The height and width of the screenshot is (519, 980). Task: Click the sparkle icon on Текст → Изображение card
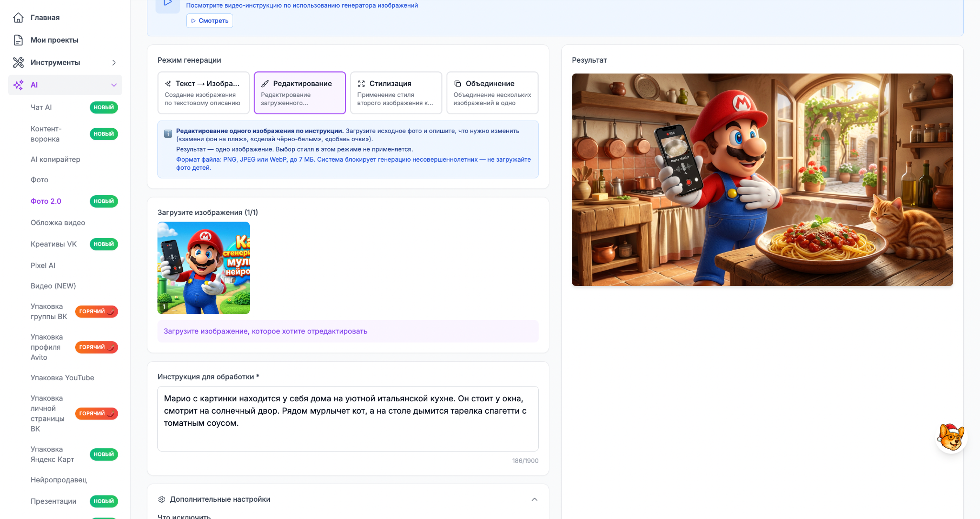click(168, 84)
